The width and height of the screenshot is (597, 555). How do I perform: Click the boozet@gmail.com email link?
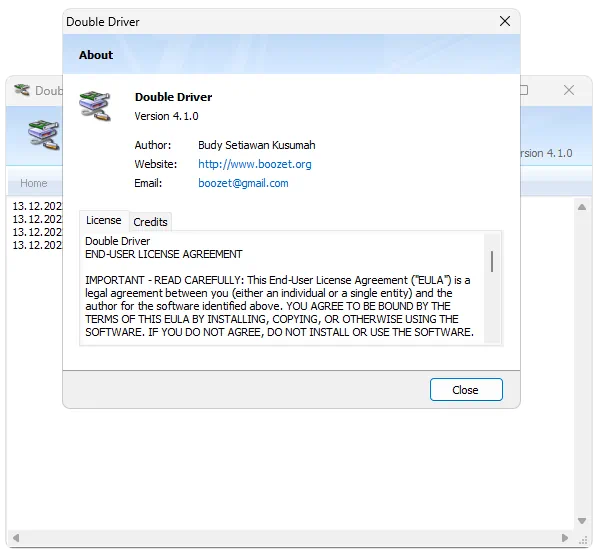pyautogui.click(x=243, y=183)
